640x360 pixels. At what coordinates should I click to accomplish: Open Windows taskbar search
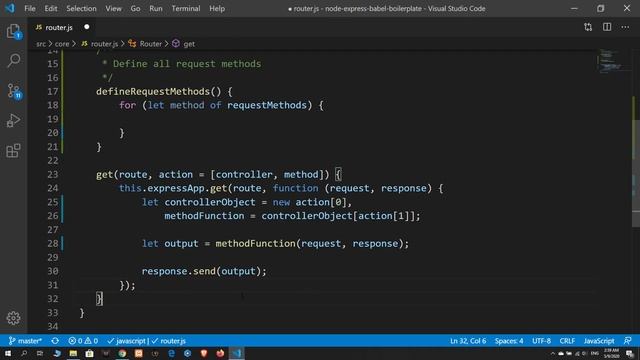24,353
